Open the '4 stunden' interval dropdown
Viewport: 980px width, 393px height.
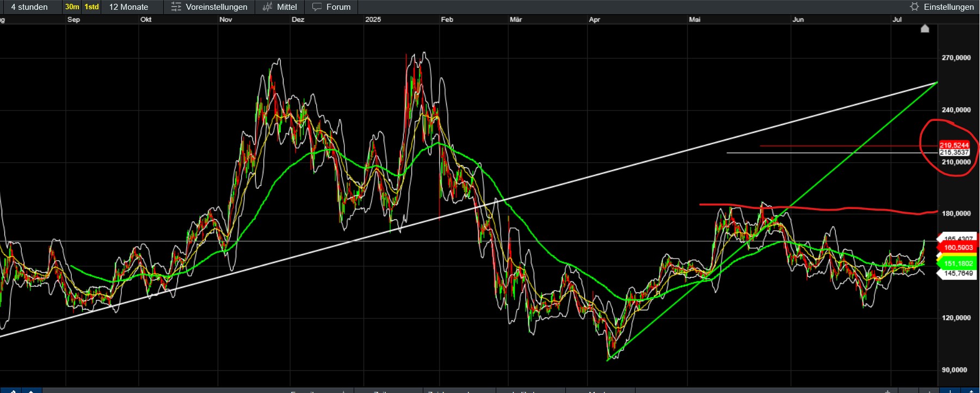(x=29, y=7)
